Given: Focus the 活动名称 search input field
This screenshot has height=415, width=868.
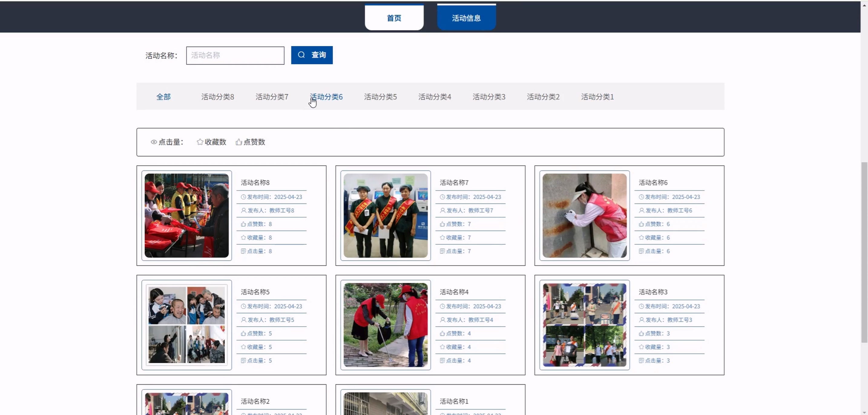Looking at the screenshot, I should click(x=235, y=55).
